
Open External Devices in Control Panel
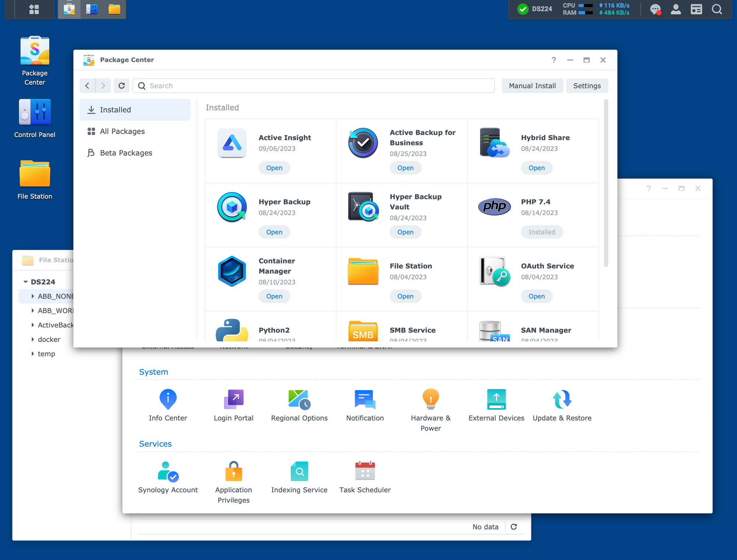(x=496, y=405)
